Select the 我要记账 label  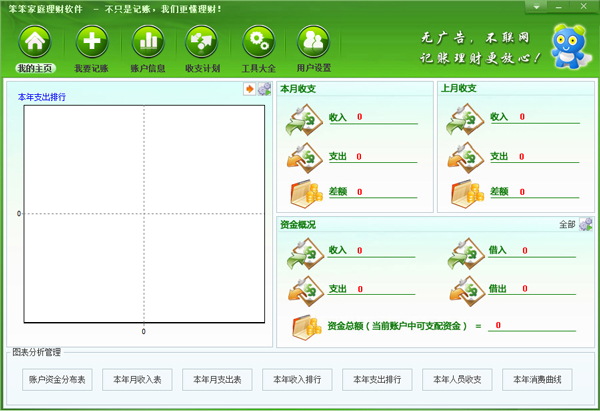point(91,68)
